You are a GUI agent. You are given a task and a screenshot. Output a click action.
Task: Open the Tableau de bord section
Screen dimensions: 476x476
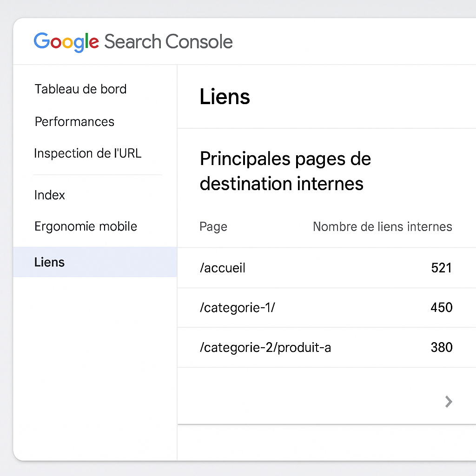coord(80,89)
